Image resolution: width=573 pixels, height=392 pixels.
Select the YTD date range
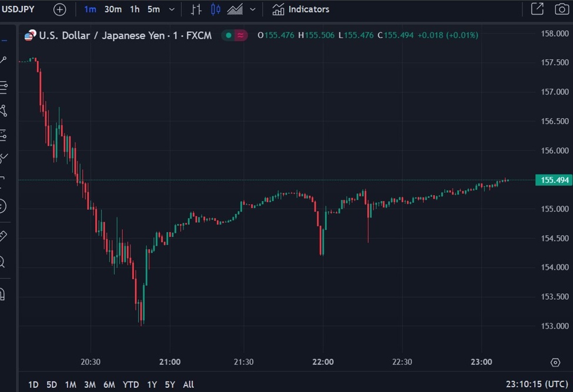[x=130, y=384]
